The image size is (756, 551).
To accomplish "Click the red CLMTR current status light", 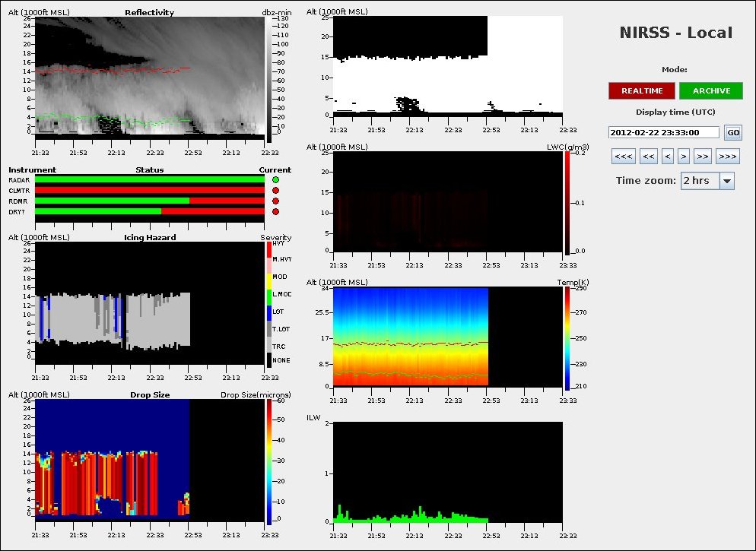I will (x=275, y=191).
